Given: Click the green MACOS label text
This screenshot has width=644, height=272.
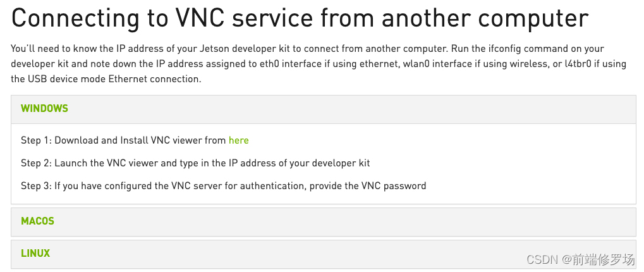Looking at the screenshot, I should coord(37,221).
